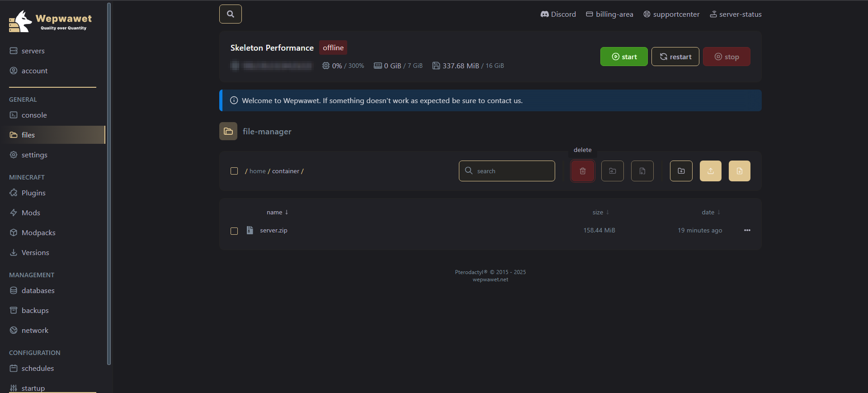Click the search magnifier icon at top
Screen dimensions: 868x393
click(231, 14)
